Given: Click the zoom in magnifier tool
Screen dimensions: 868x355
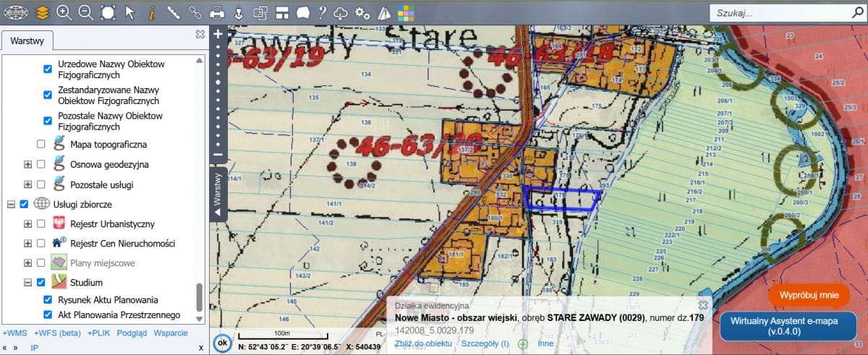Looking at the screenshot, I should coord(64,12).
